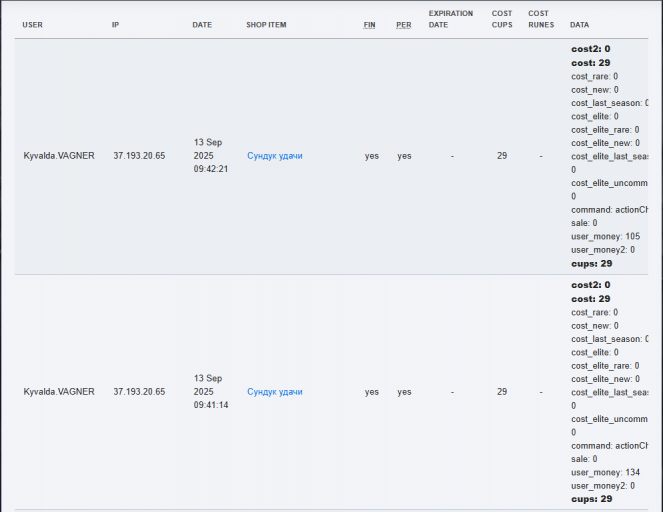Select IP 37.193.20.65 in the 09:42:21 row
The image size is (663, 512).
[x=139, y=156]
